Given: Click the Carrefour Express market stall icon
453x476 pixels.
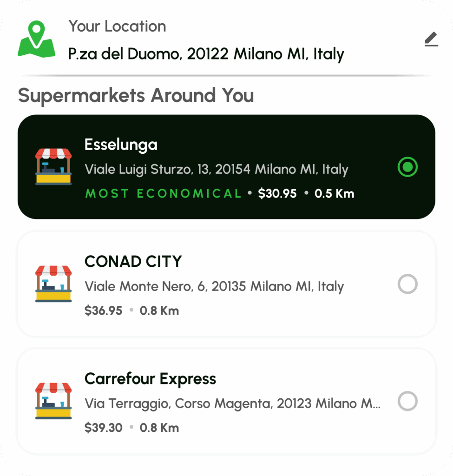Looking at the screenshot, I should [x=53, y=401].
